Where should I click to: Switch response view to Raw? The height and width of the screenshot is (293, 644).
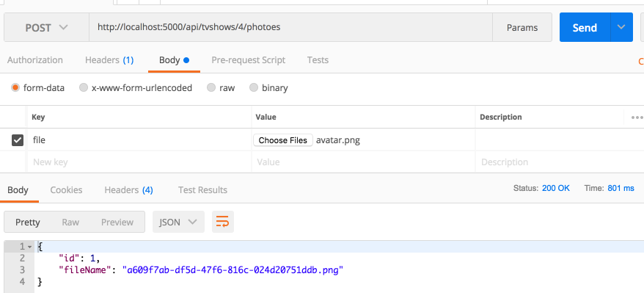coord(70,222)
